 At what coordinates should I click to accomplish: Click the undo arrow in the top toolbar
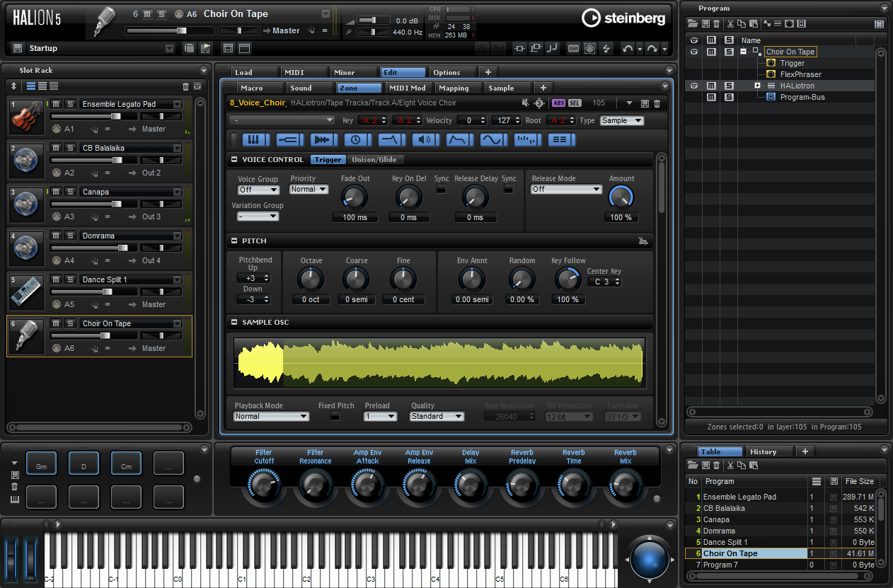tap(628, 49)
